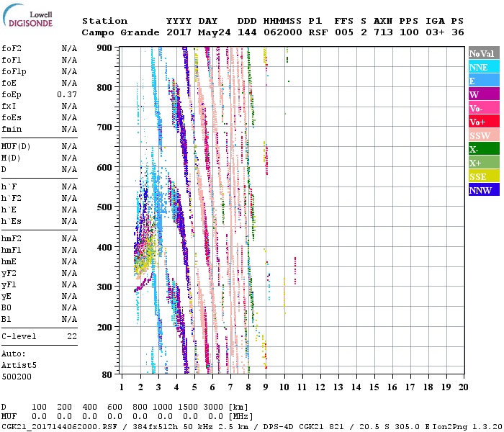Click the yF2 parameter label
This screenshot has height=432, width=504.
tap(9, 273)
